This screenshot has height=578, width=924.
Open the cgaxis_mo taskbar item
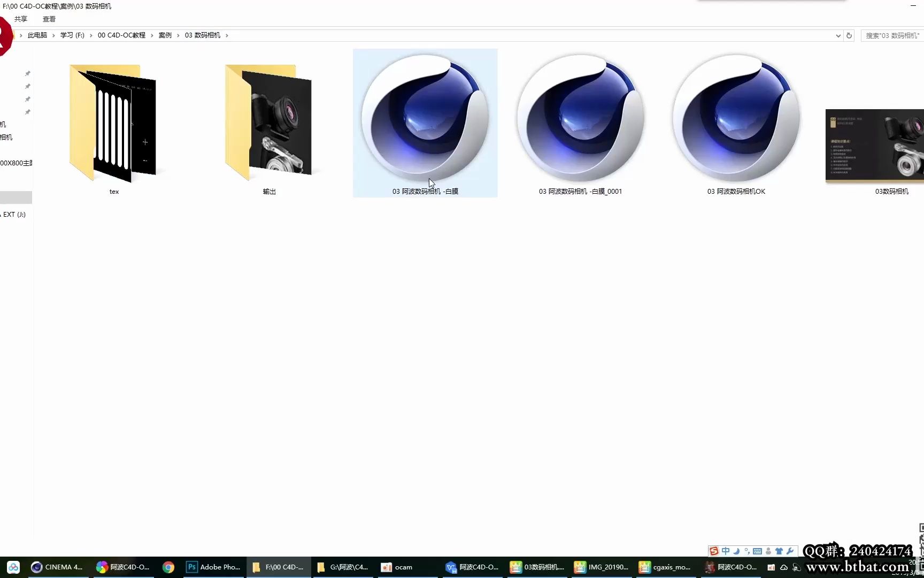tap(666, 567)
